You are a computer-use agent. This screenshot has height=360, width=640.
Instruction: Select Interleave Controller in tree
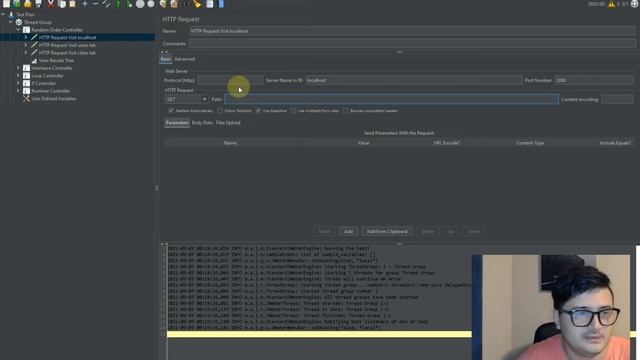[51, 68]
